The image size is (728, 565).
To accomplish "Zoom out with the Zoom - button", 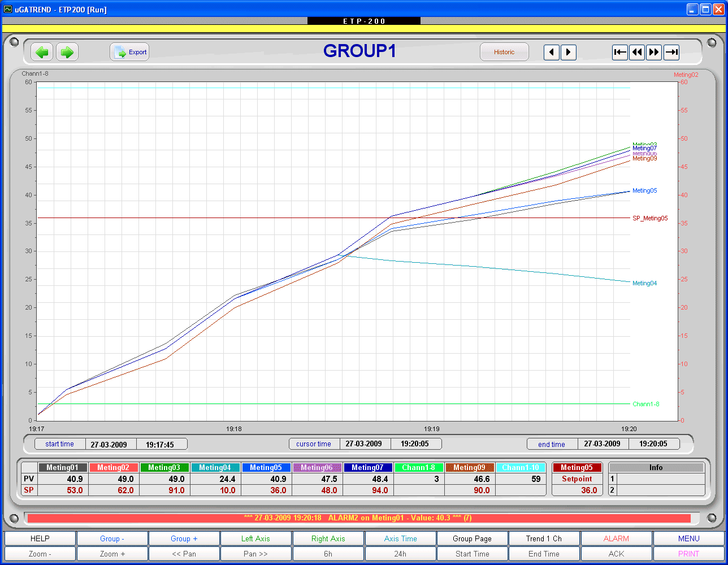I will point(40,554).
